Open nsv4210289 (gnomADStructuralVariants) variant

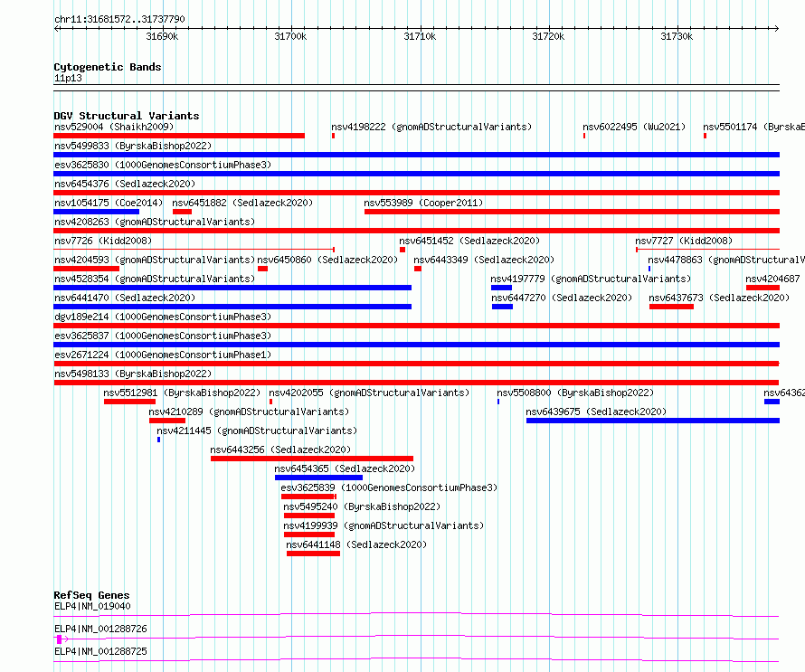(x=249, y=412)
